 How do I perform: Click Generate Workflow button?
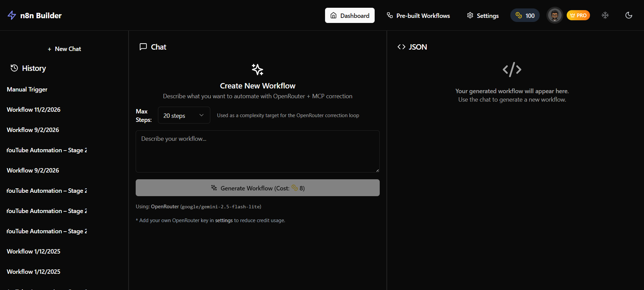(x=258, y=188)
